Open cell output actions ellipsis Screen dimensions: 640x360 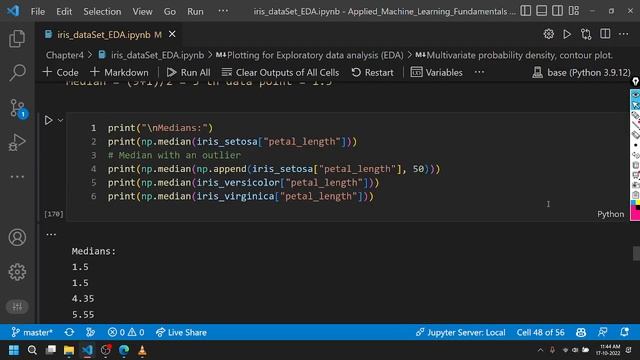click(x=51, y=234)
